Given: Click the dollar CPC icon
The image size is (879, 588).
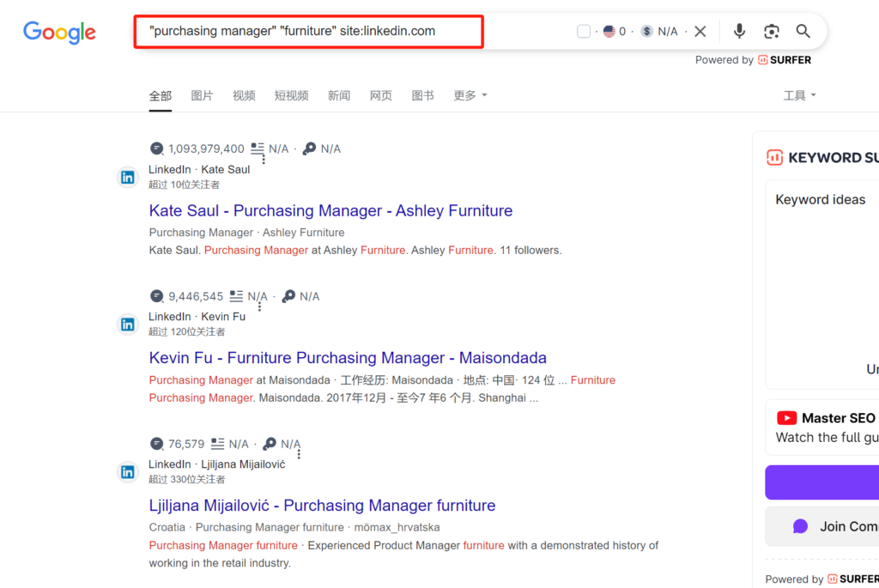Looking at the screenshot, I should [x=646, y=32].
